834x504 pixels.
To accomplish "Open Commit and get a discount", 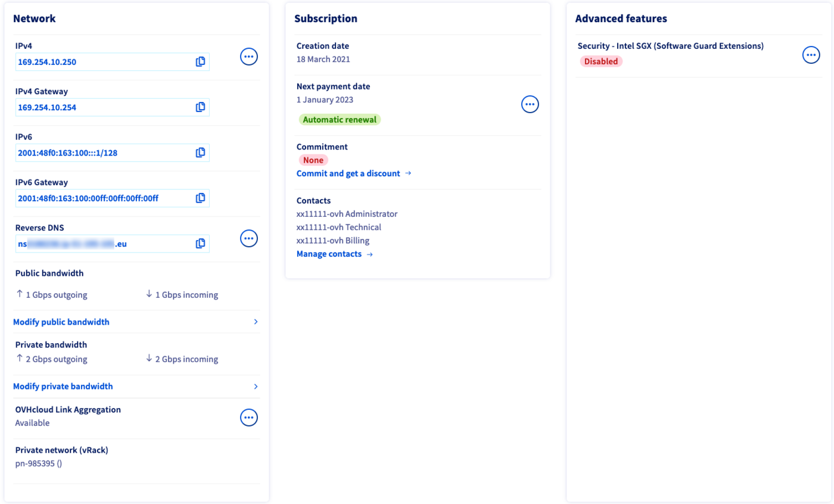I will coord(347,173).
